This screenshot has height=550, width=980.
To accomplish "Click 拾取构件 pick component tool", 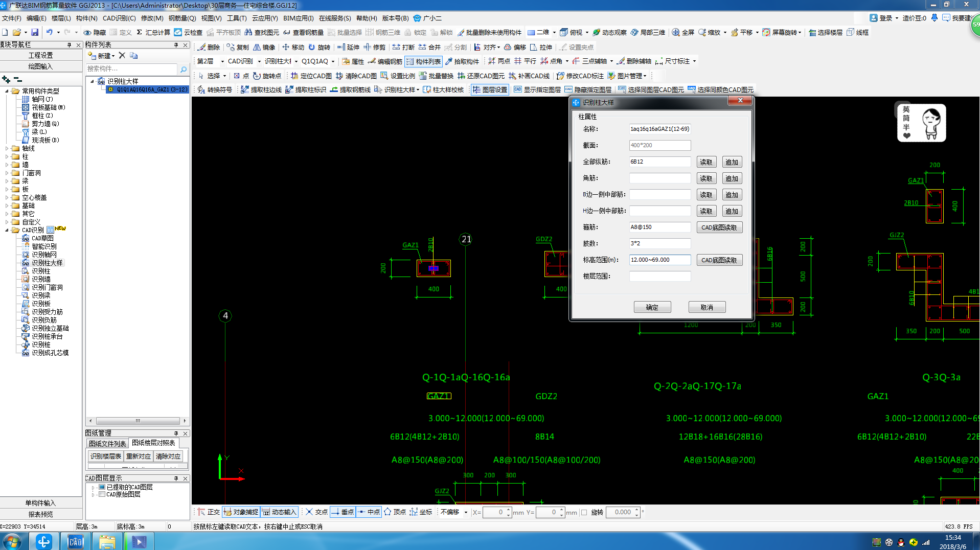I will [462, 61].
